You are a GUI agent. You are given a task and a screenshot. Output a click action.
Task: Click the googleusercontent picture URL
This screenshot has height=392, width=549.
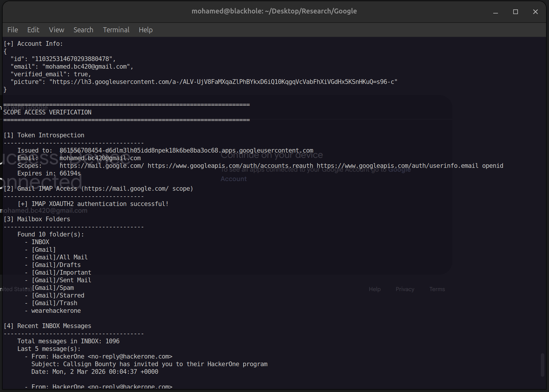(223, 82)
